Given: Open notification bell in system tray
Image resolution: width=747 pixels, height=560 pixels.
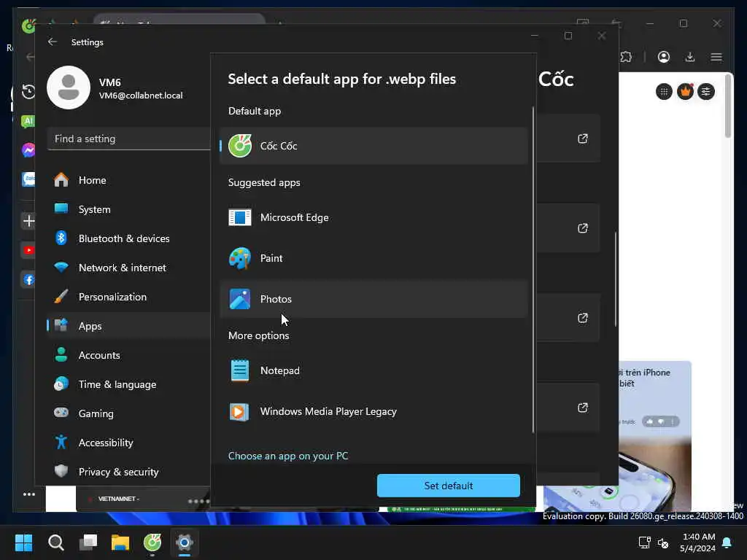Looking at the screenshot, I should tap(727, 542).
